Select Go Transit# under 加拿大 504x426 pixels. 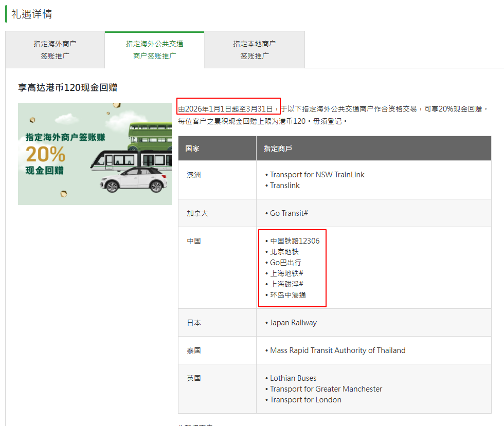pyautogui.click(x=289, y=213)
